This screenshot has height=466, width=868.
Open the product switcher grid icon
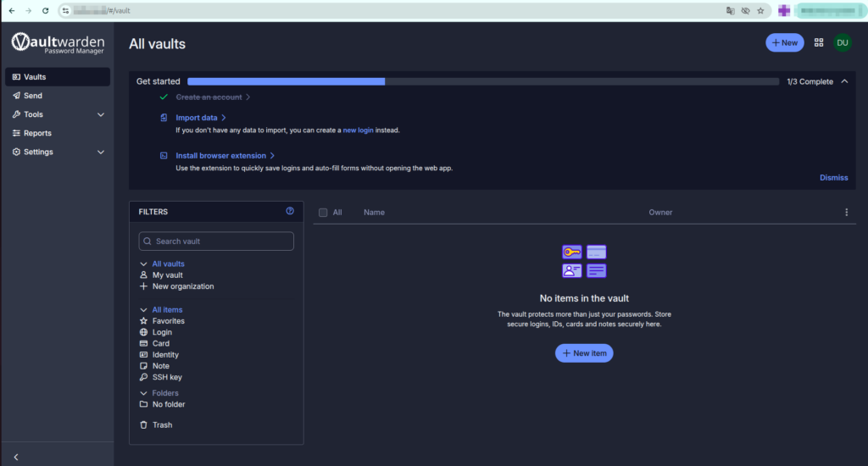[x=819, y=42]
